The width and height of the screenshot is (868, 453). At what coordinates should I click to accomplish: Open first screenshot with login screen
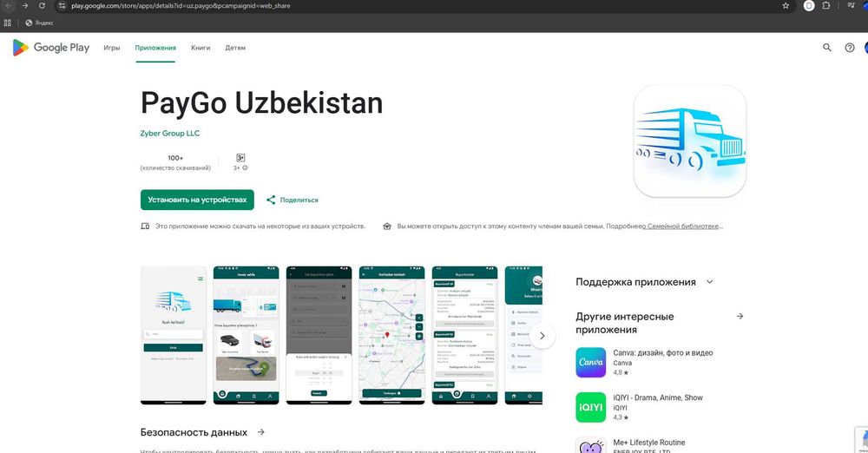pyautogui.click(x=174, y=335)
